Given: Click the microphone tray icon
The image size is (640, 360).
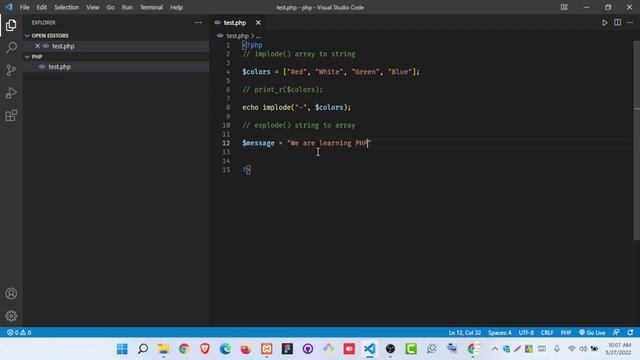Looking at the screenshot, I should [557, 349].
